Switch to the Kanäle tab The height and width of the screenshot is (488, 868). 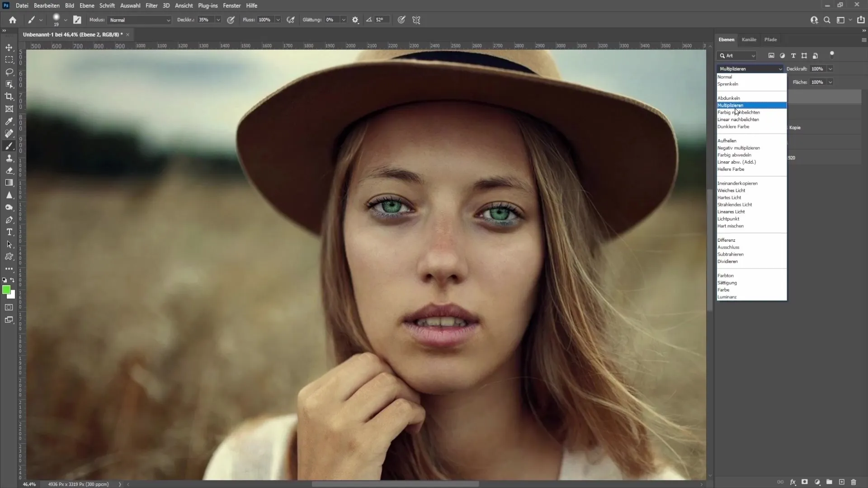click(x=749, y=40)
